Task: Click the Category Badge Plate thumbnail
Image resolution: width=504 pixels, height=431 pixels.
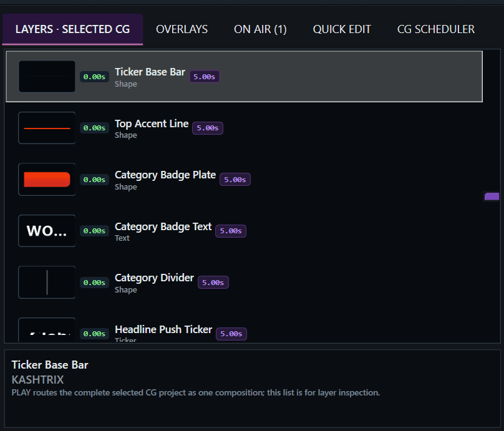Action: [47, 180]
